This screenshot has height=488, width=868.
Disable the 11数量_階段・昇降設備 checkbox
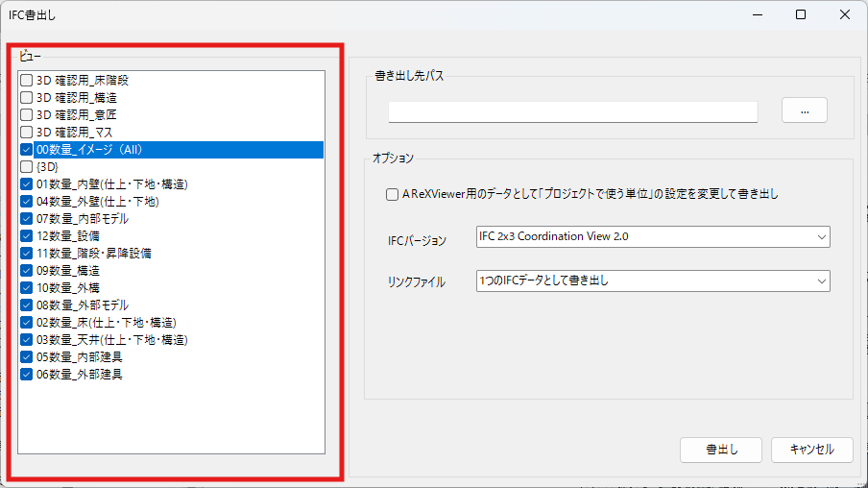click(27, 254)
